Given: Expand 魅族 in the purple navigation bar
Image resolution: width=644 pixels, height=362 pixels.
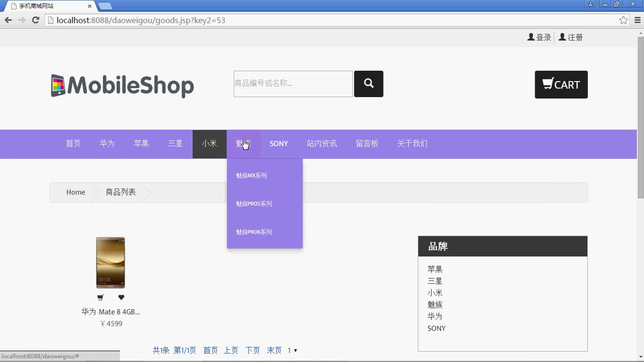Looking at the screenshot, I should pos(244,144).
